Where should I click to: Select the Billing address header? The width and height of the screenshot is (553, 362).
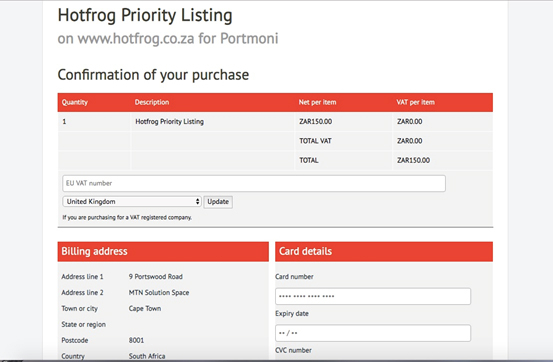(163, 252)
